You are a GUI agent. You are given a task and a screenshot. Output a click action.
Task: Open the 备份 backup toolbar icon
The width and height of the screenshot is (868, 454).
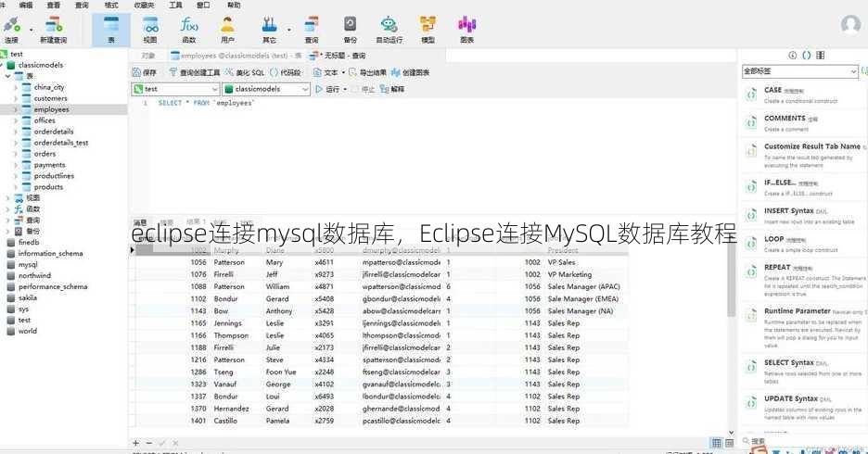350,30
